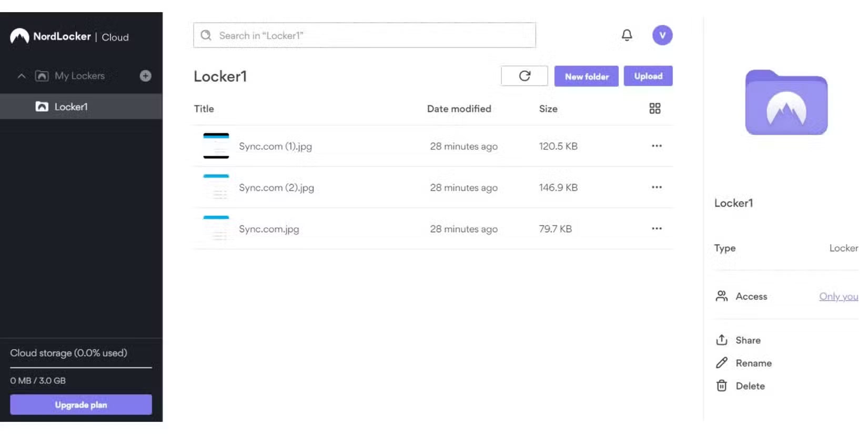
Task: Open the Only you access link
Action: coord(838,297)
